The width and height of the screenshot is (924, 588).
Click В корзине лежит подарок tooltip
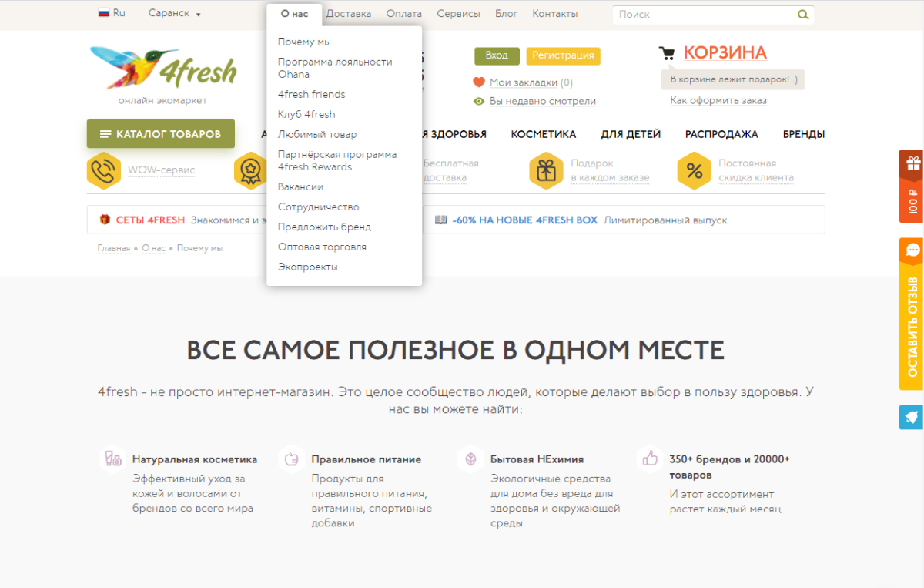pyautogui.click(x=733, y=79)
